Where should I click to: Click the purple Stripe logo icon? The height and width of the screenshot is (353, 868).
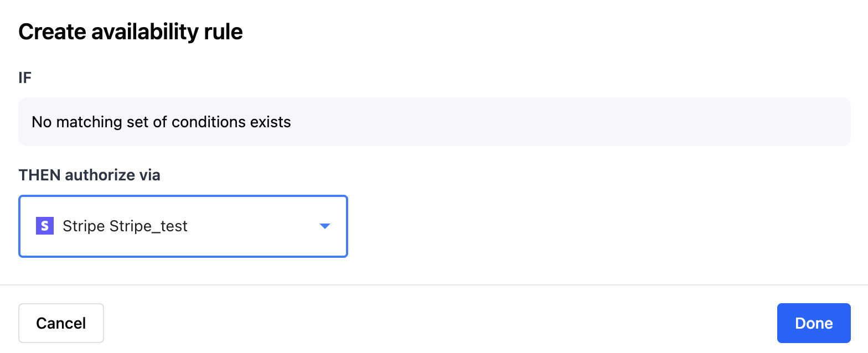pos(45,226)
